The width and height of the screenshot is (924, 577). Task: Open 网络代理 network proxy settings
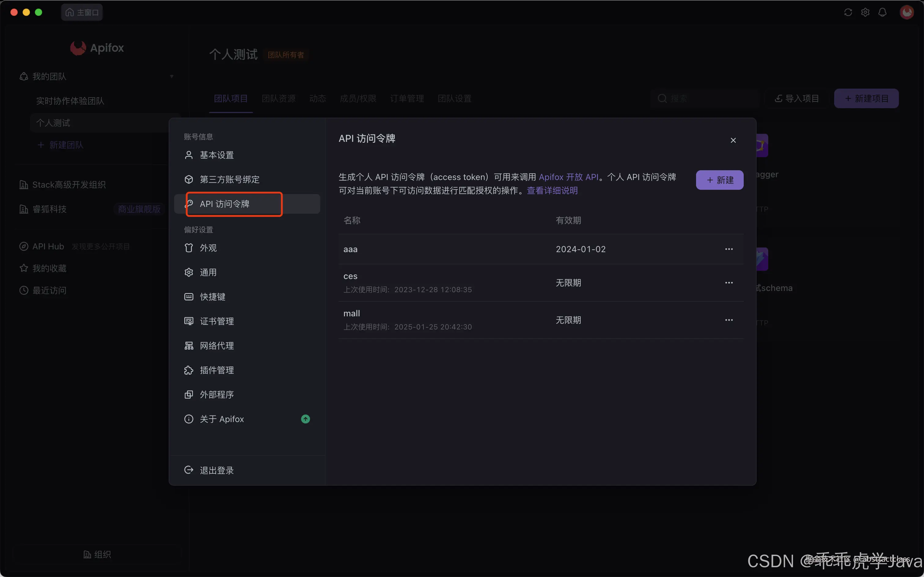pos(217,346)
